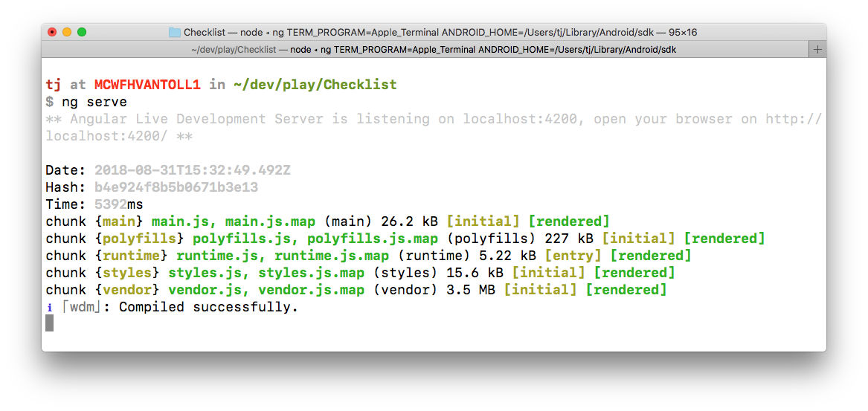Click the blue info icon before wdm

coord(49,307)
